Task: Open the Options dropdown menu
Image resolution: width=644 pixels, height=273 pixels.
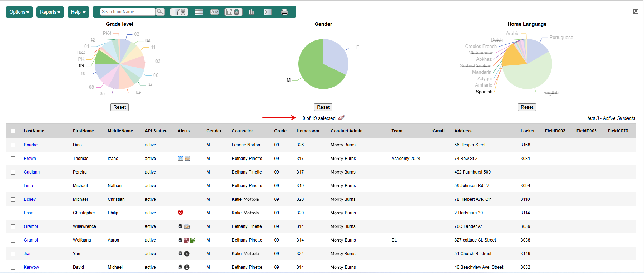Action: point(19,12)
